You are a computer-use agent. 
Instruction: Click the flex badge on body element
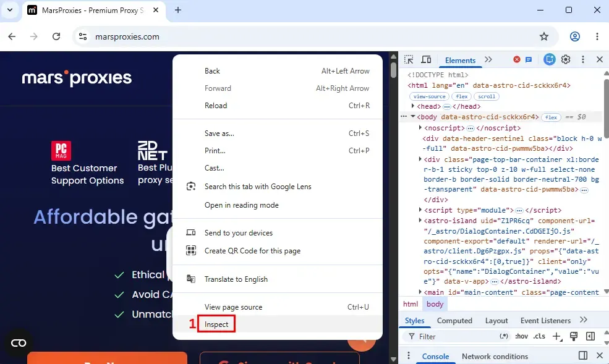pyautogui.click(x=551, y=117)
